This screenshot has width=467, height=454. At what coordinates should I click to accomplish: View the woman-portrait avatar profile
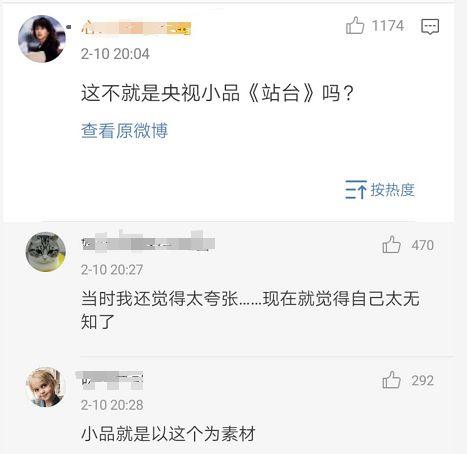coord(42,39)
